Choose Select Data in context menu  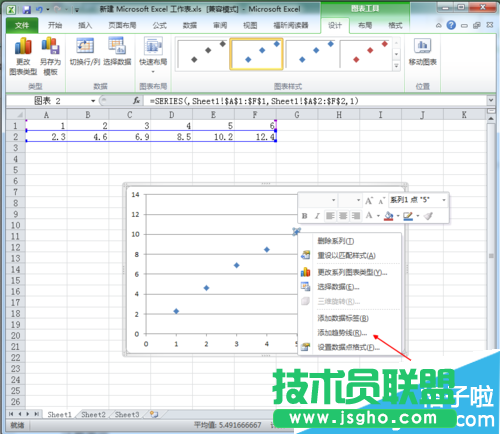pos(350,287)
